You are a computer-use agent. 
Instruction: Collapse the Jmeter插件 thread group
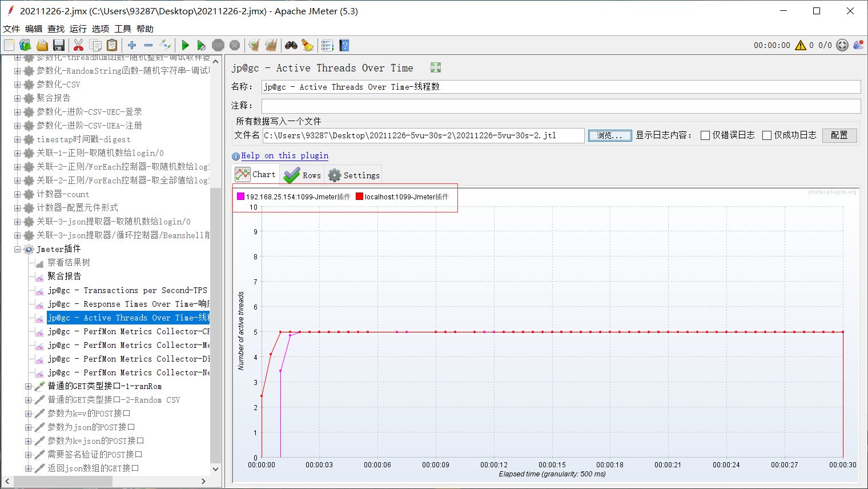click(x=17, y=249)
